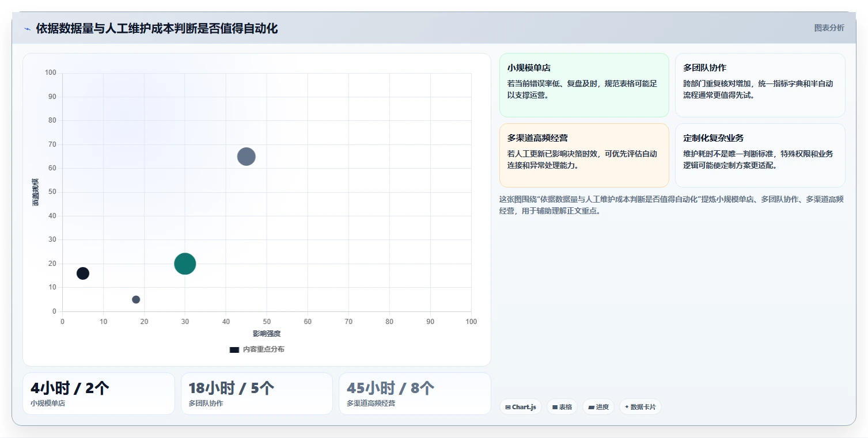Image resolution: width=868 pixels, height=438 pixels.
Task: Click the main title 依据数据量与人工维护成本
Action: pyautogui.click(x=157, y=28)
